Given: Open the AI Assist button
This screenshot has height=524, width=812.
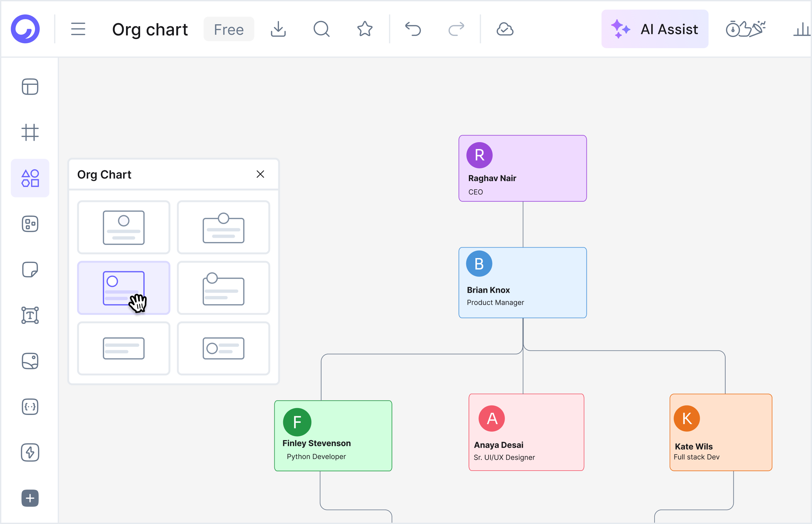Looking at the screenshot, I should [655, 29].
